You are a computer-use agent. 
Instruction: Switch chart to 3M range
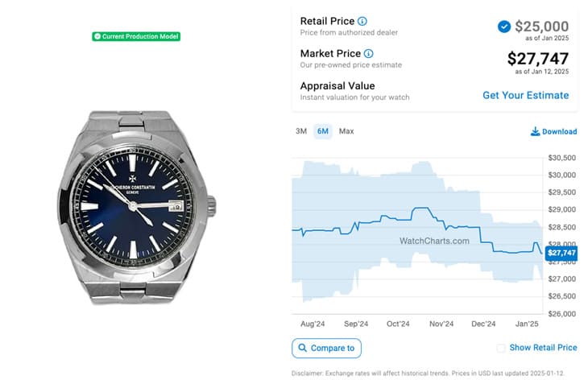(301, 131)
